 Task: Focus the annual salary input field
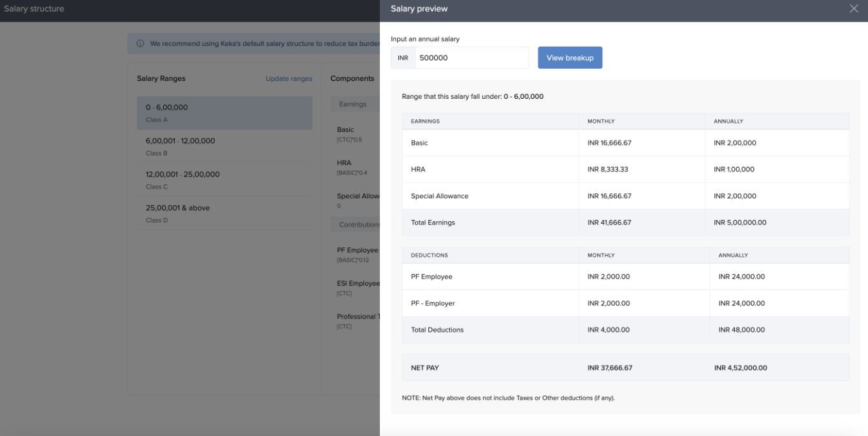[471, 58]
